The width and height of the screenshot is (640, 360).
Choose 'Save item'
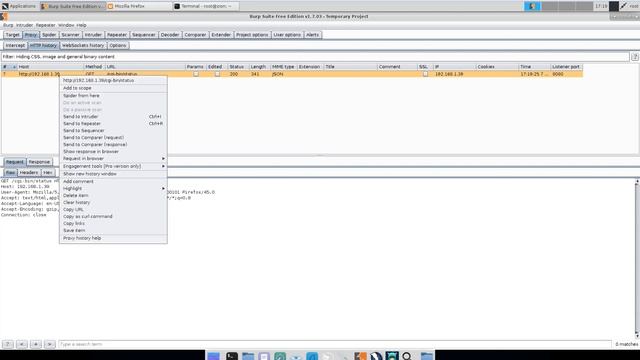[113, 230]
